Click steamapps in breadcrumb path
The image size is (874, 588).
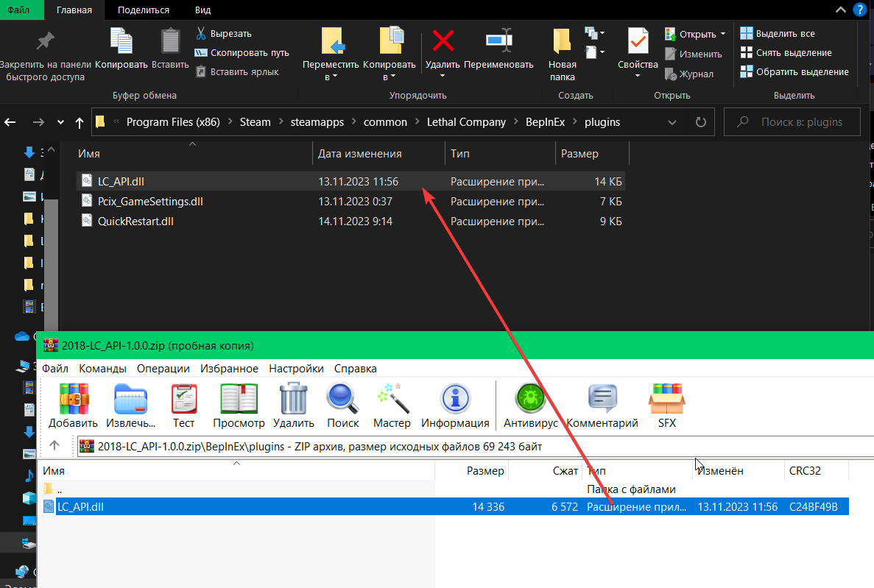click(x=317, y=122)
